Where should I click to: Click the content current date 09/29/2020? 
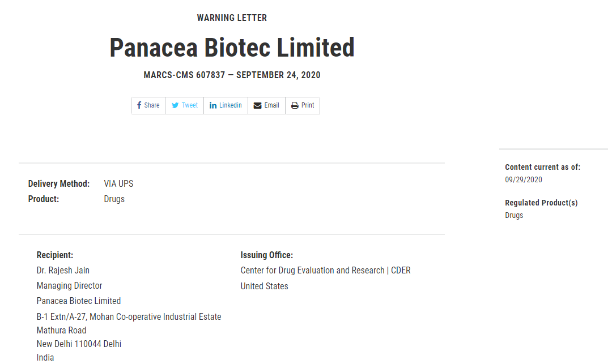point(524,180)
